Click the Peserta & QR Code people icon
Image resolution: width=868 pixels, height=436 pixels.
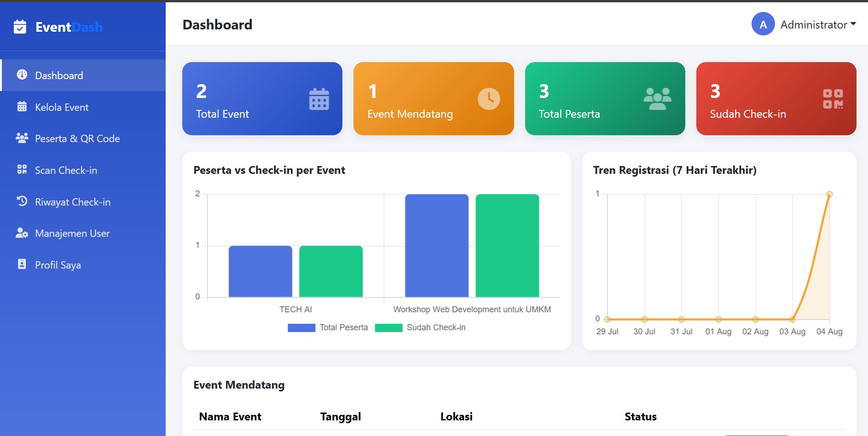pos(22,138)
